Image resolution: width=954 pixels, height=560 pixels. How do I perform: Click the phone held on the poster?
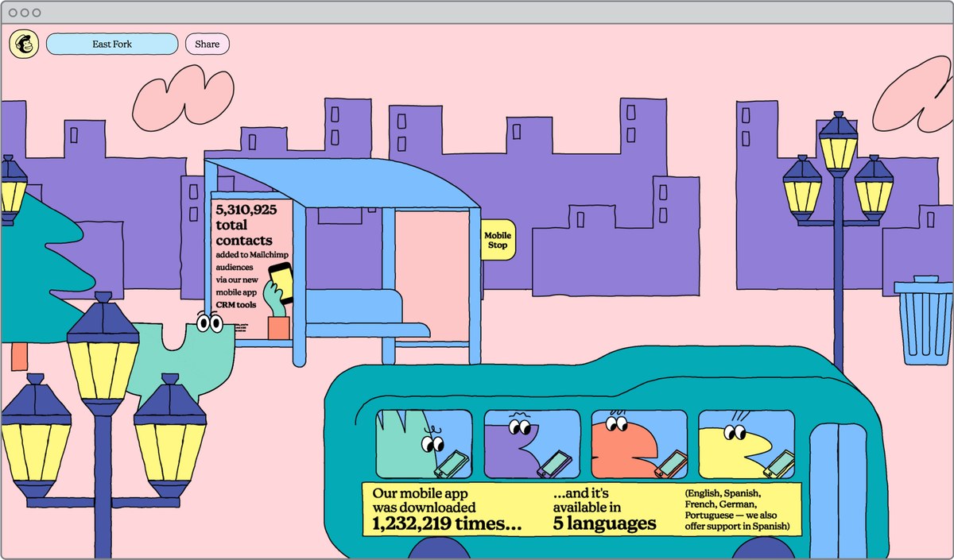pyautogui.click(x=281, y=284)
